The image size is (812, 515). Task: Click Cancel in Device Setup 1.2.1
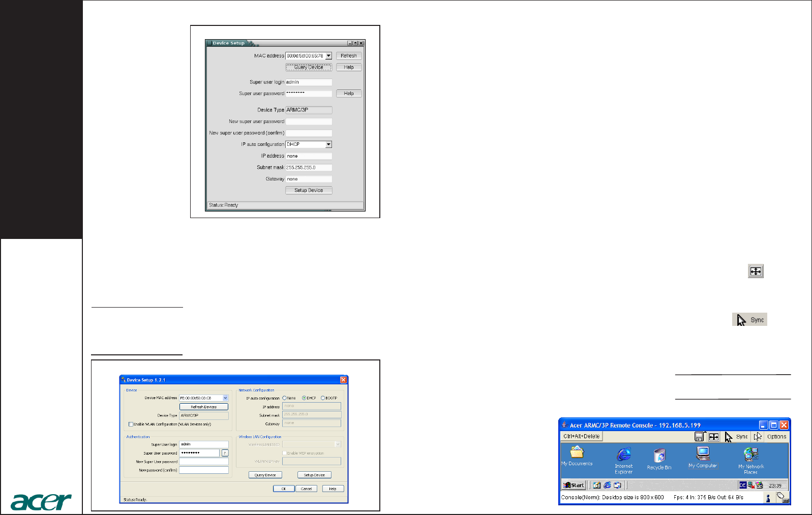(307, 489)
